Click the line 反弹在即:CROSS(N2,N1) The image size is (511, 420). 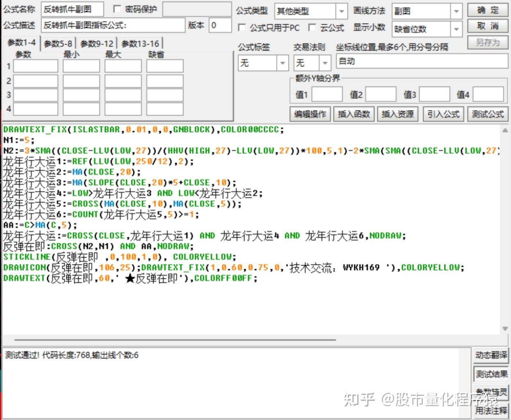(x=98, y=247)
